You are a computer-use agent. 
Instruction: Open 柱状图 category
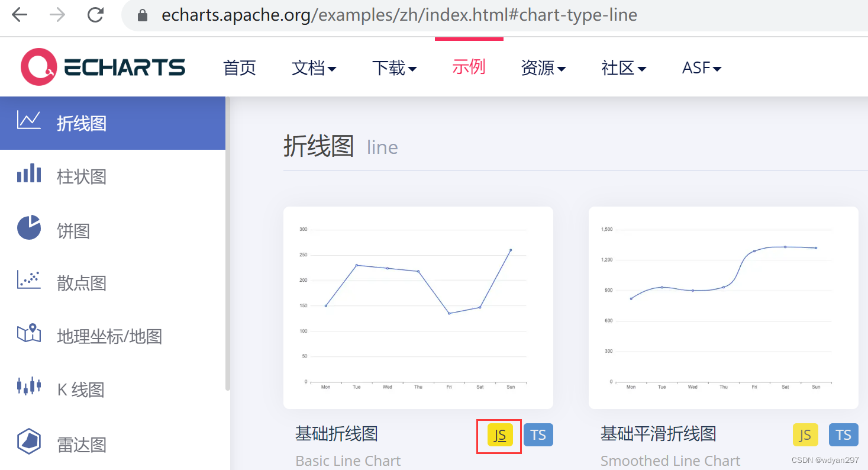click(82, 176)
